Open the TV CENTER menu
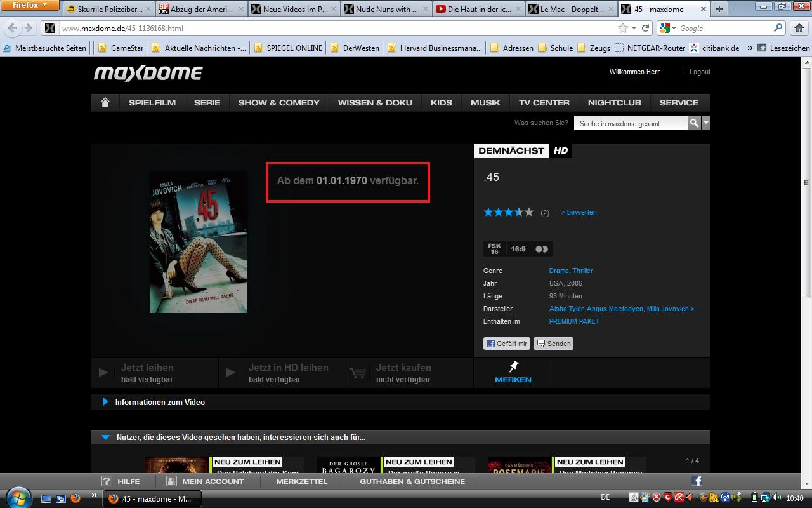 [544, 102]
